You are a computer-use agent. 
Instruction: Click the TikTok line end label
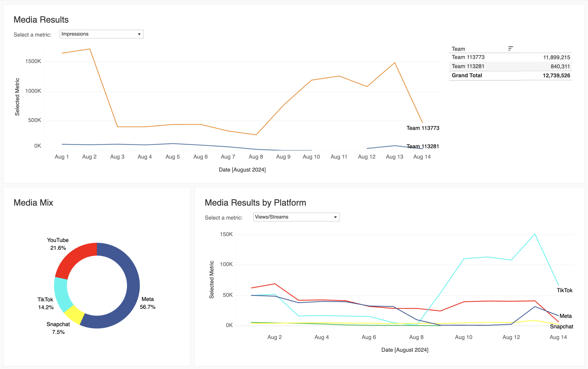564,290
